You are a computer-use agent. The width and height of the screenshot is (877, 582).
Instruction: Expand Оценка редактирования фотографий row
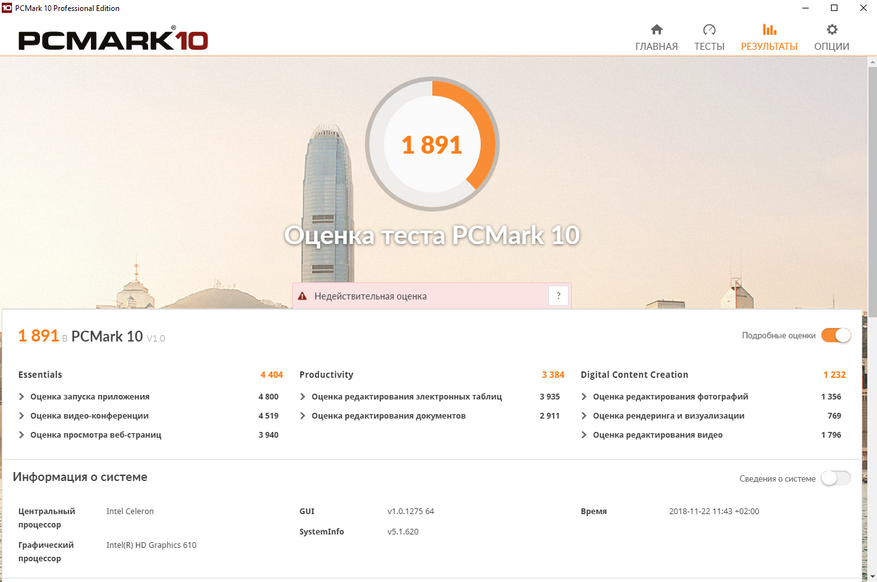tap(584, 397)
